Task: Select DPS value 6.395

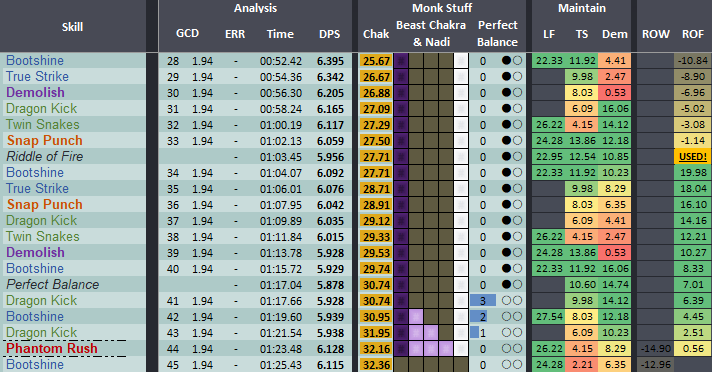Action: [x=330, y=61]
